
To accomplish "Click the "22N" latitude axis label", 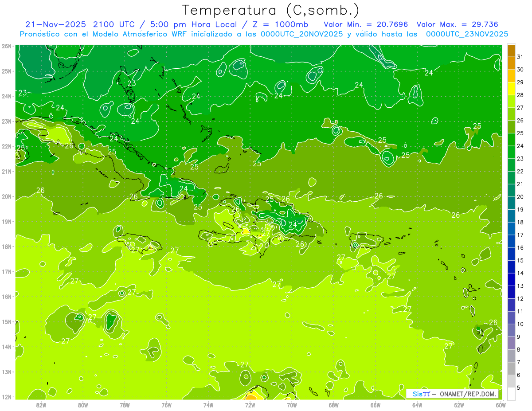I will click(x=6, y=146).
